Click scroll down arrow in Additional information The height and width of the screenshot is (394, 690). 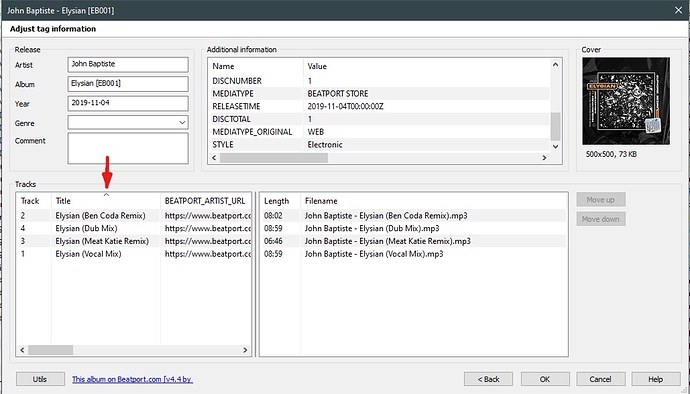[555, 146]
